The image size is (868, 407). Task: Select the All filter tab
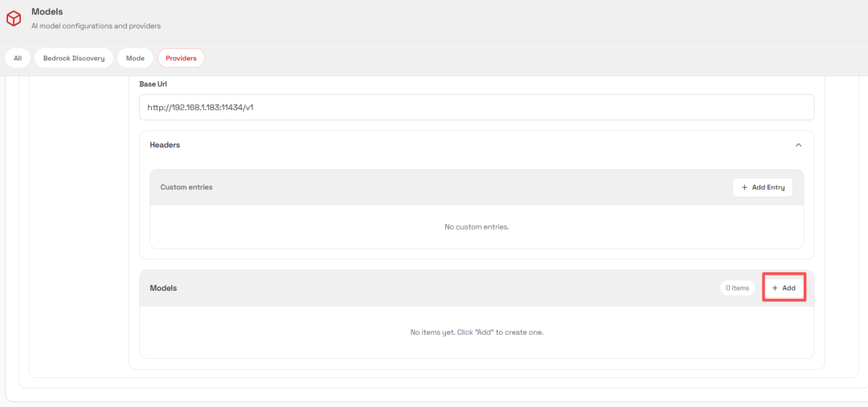tap(18, 58)
